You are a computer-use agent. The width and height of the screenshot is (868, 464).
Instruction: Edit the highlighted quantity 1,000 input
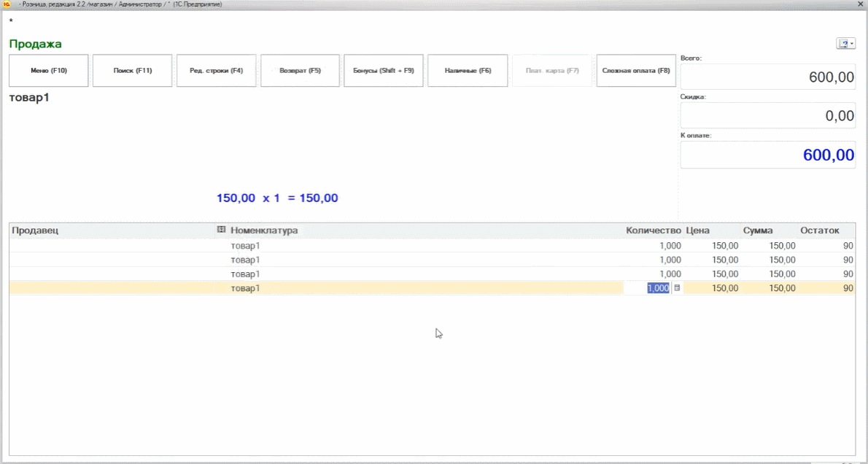click(657, 288)
